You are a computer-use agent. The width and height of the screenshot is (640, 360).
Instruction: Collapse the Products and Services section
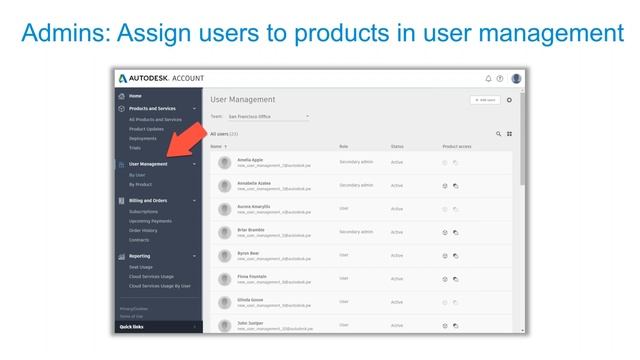point(194,109)
